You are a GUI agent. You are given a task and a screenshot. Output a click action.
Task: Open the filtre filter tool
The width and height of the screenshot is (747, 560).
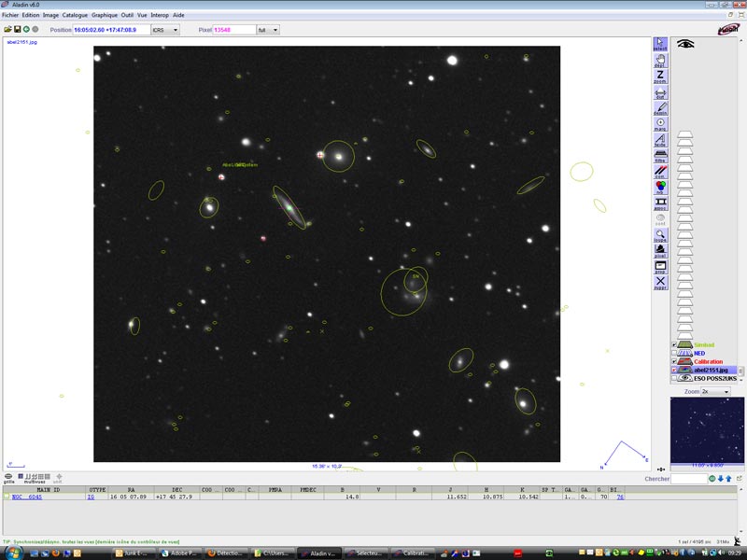click(660, 155)
